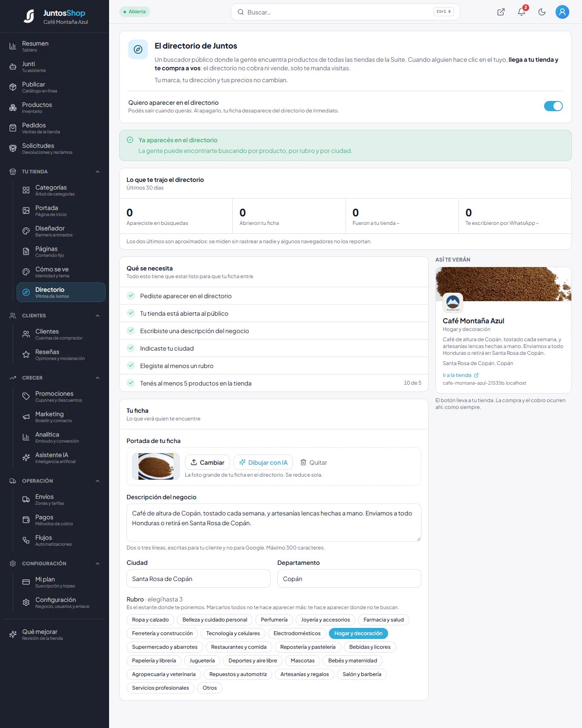Select the Restaurantes y comida chip
The width and height of the screenshot is (582, 728).
(239, 647)
